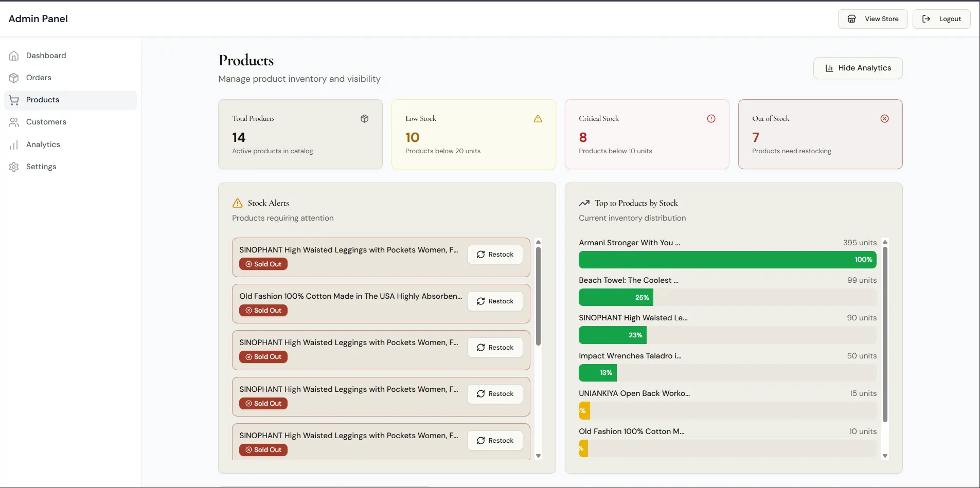Click the X icon on Out of Stock card
The width and height of the screenshot is (980, 488).
(x=884, y=118)
